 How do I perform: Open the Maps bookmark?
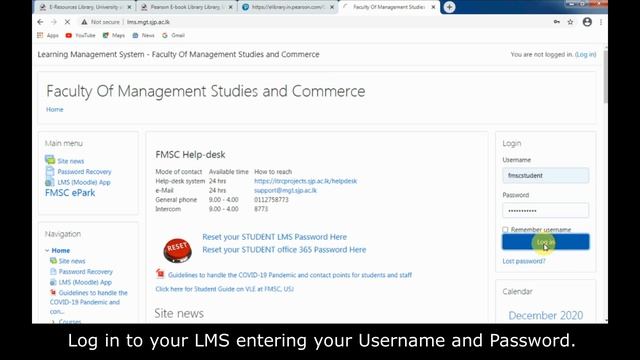[114, 36]
